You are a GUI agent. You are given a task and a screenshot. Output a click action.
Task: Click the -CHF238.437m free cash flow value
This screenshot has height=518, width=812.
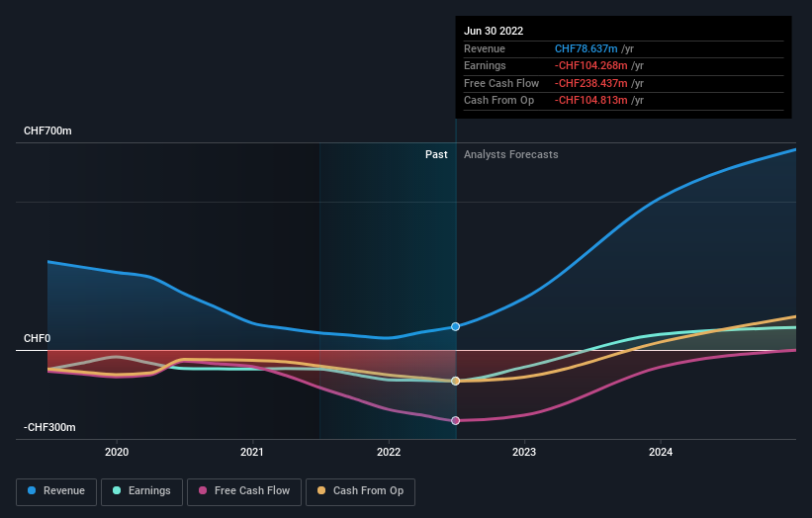(x=590, y=83)
